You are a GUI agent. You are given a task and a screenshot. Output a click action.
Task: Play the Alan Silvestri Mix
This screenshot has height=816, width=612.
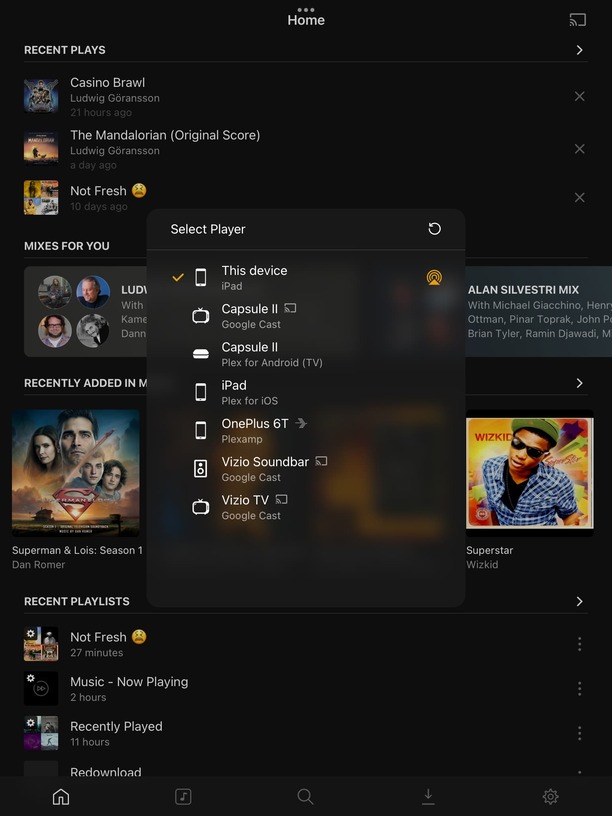(539, 311)
